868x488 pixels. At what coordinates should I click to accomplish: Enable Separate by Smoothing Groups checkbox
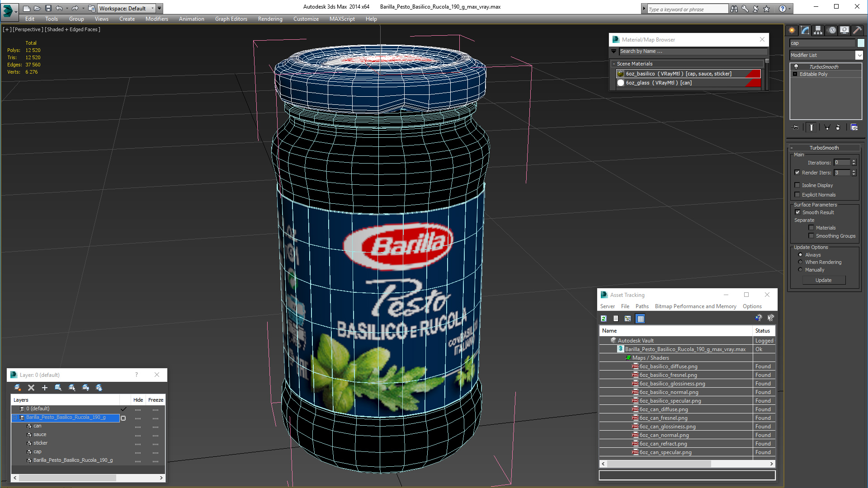[x=811, y=235]
